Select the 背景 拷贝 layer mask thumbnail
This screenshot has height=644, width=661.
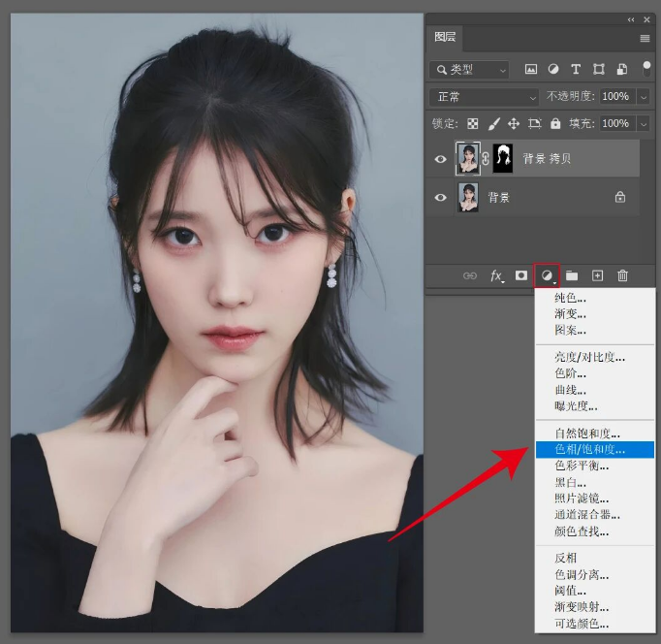tap(503, 158)
